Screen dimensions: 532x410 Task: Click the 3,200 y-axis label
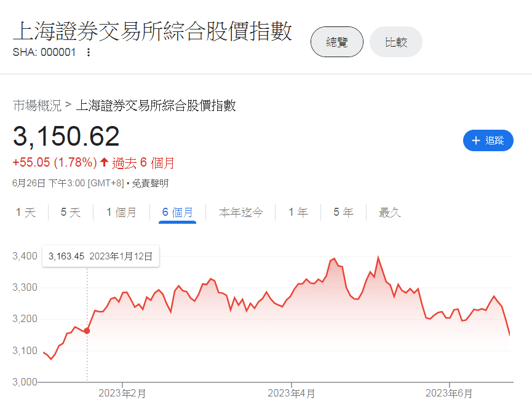pos(25,319)
